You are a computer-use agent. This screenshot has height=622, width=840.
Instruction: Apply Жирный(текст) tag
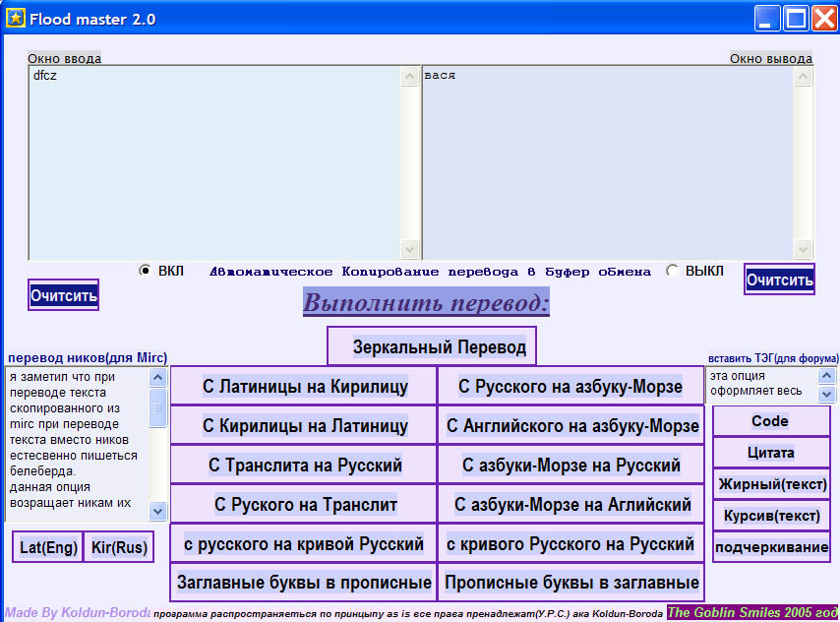pyautogui.click(x=771, y=484)
